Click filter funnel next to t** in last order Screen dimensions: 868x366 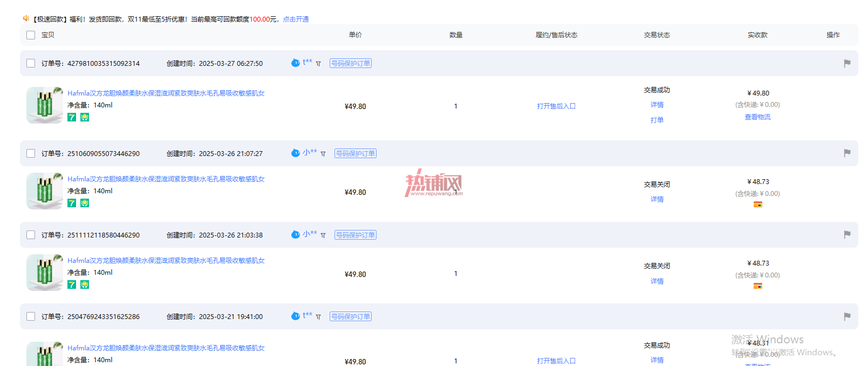click(318, 317)
